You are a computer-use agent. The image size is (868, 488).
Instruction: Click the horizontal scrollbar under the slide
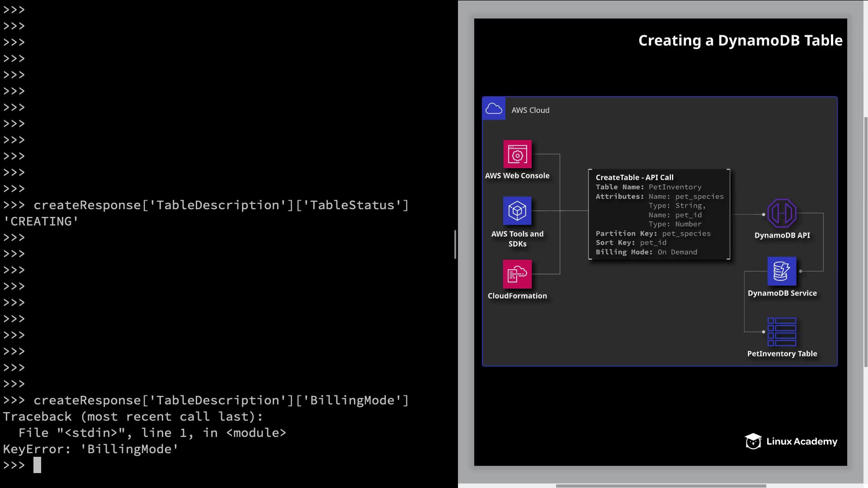(x=660, y=486)
